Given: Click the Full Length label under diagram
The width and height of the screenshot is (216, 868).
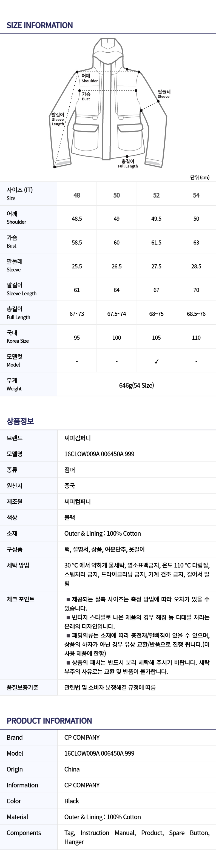Looking at the screenshot, I should coord(128,164).
